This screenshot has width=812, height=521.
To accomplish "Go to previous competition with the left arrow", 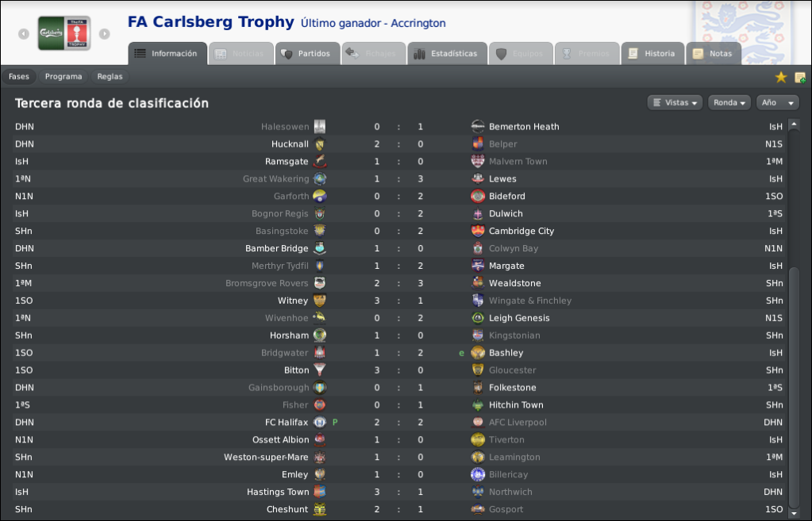I will [24, 33].
